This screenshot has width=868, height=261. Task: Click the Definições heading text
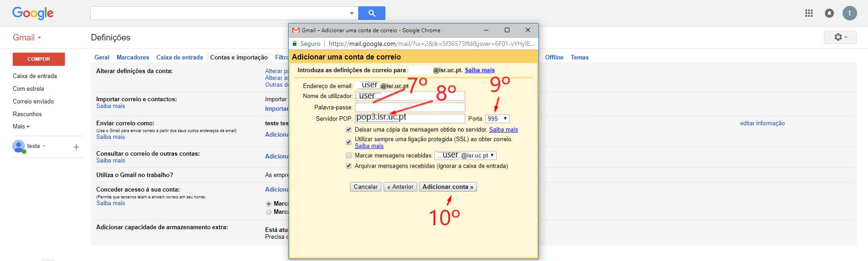tap(110, 38)
